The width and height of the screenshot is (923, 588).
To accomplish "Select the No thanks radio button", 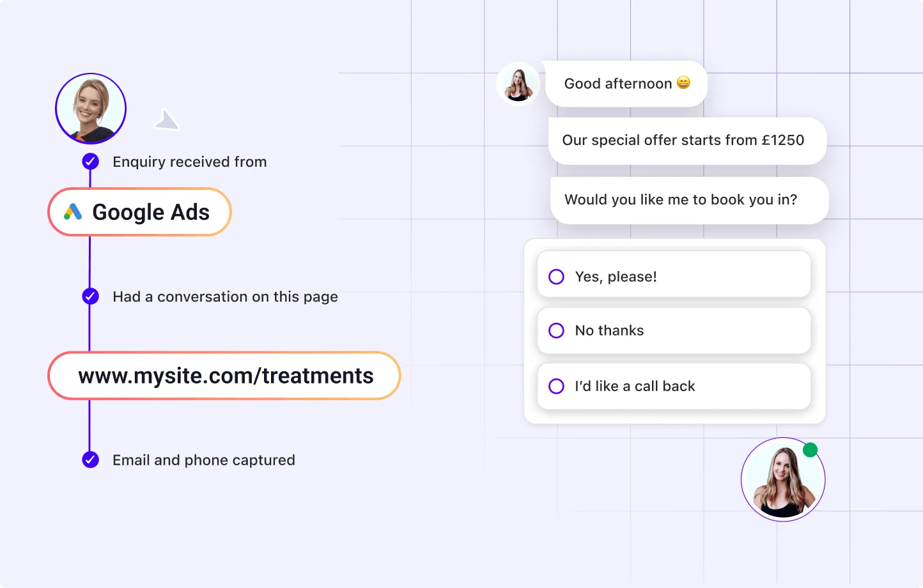I will coord(556,330).
